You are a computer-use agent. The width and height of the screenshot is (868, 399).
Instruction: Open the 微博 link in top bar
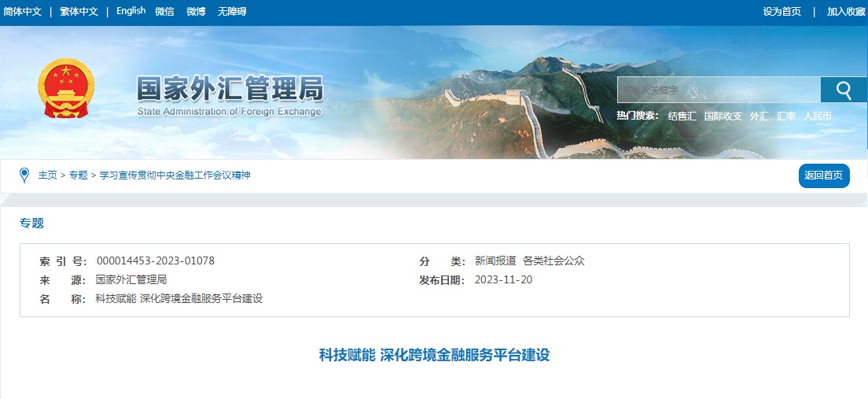point(196,12)
